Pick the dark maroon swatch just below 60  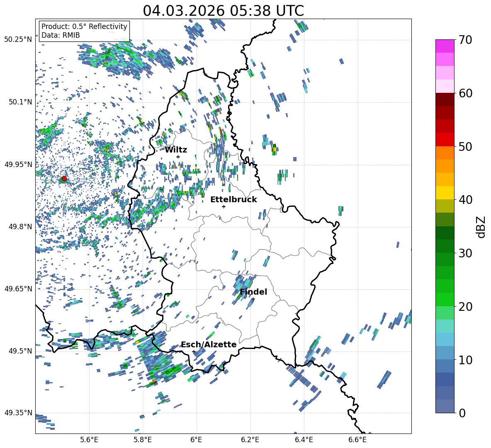(445, 100)
